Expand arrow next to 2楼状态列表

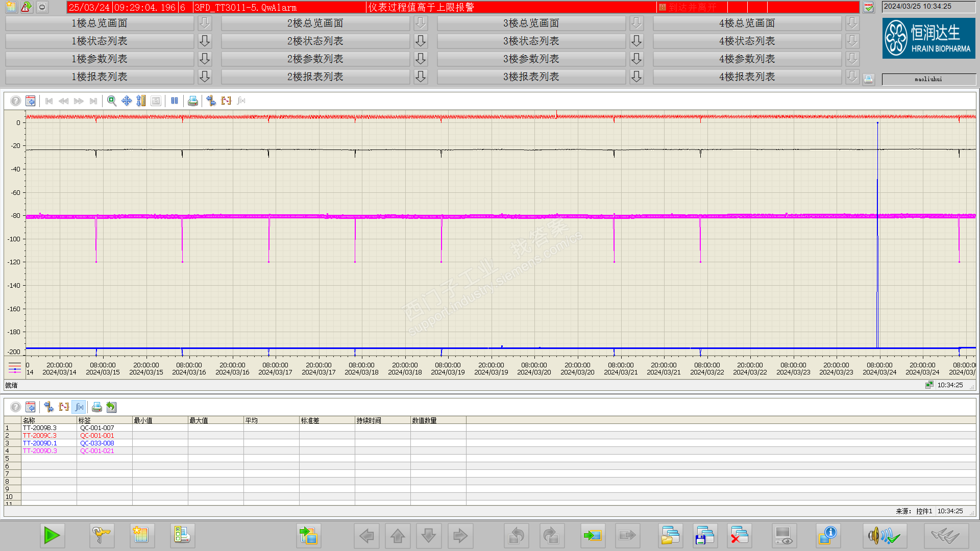pyautogui.click(x=421, y=41)
